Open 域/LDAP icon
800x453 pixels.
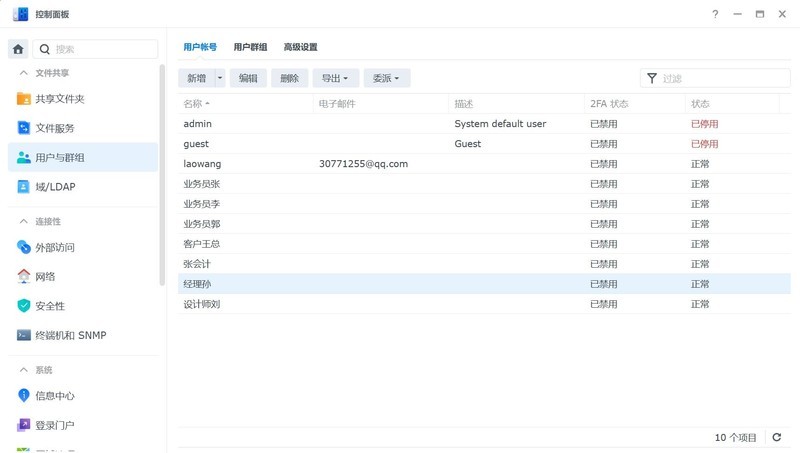(x=23, y=187)
